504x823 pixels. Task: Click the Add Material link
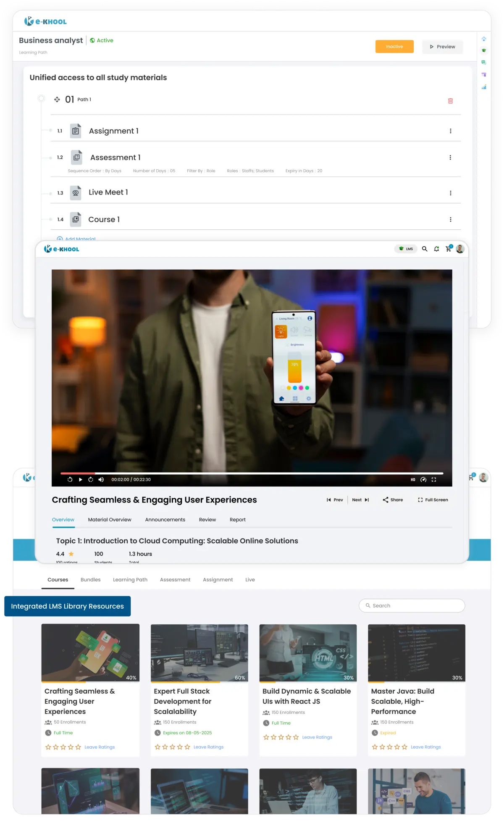point(76,239)
